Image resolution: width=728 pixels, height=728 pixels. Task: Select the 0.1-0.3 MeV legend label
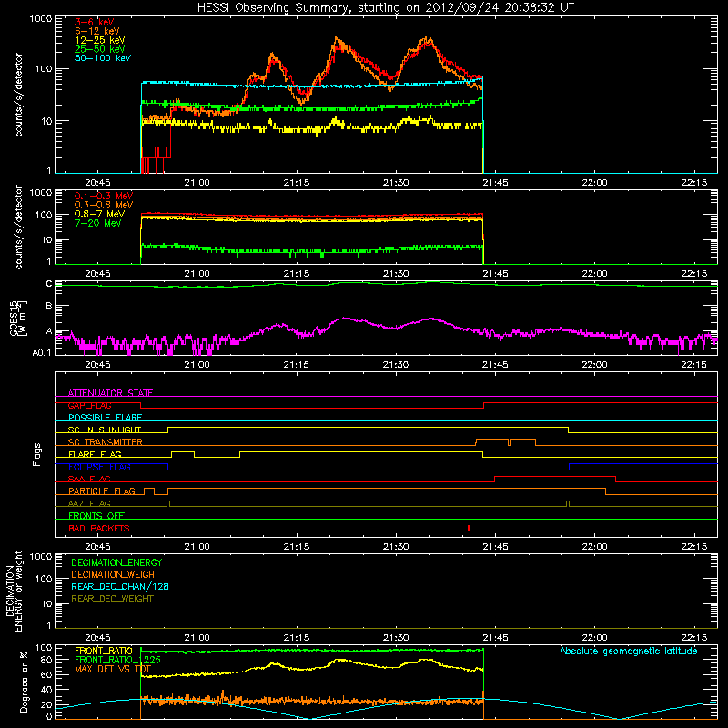coord(104,196)
